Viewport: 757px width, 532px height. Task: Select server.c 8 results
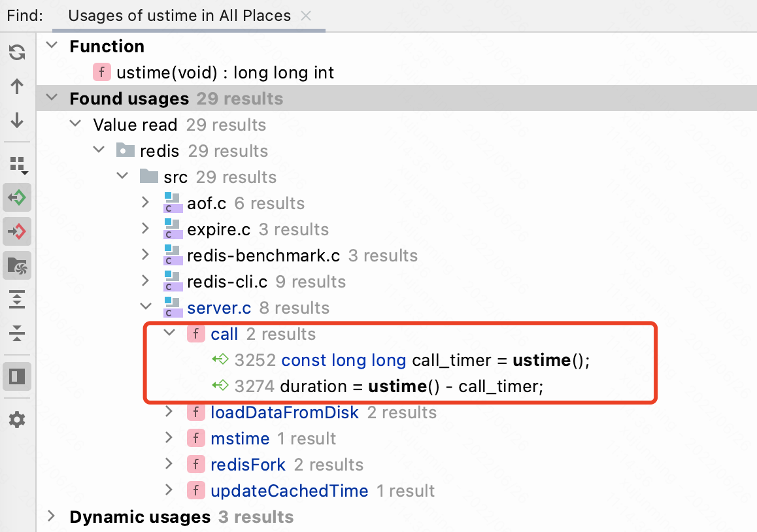(258, 308)
